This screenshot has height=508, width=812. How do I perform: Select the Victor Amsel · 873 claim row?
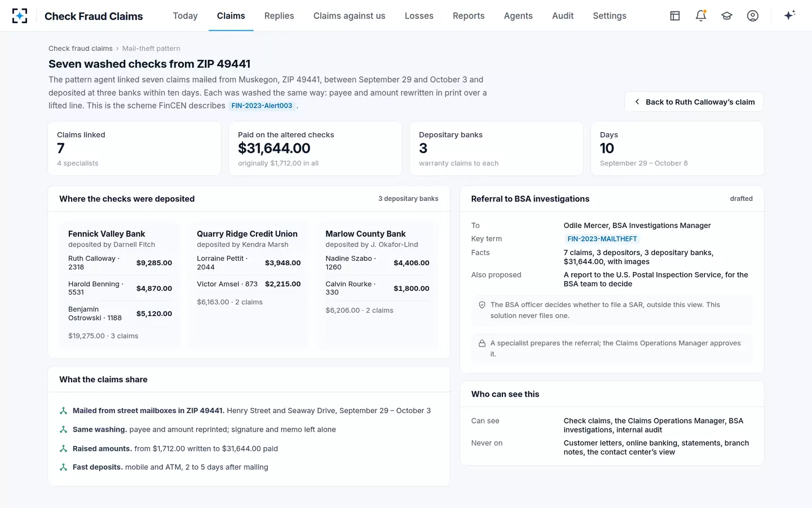click(x=249, y=284)
